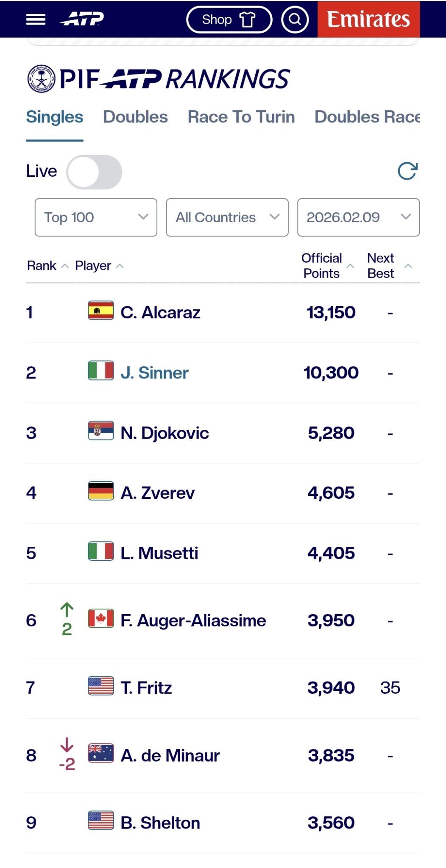Click the Emirates sponsor banner

(x=368, y=19)
